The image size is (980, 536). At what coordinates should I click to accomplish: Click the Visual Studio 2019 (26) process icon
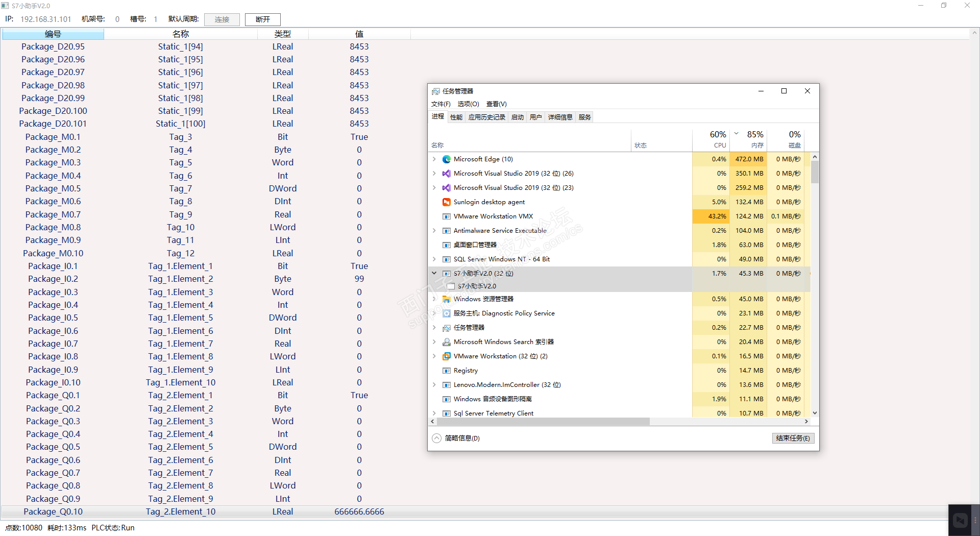(x=447, y=174)
